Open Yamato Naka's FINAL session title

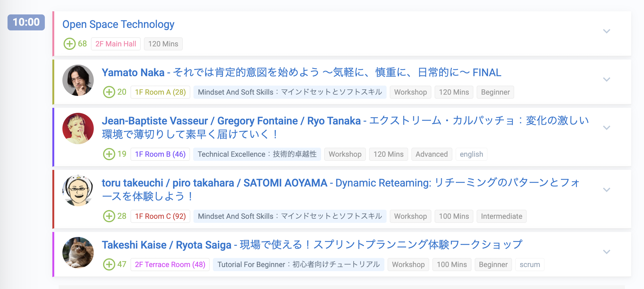[301, 73]
